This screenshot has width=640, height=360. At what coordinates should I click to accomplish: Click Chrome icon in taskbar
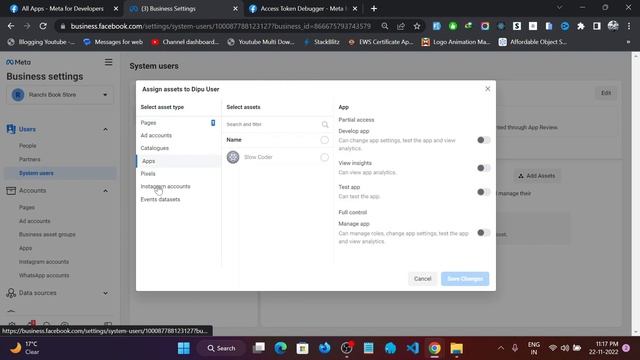435,348
